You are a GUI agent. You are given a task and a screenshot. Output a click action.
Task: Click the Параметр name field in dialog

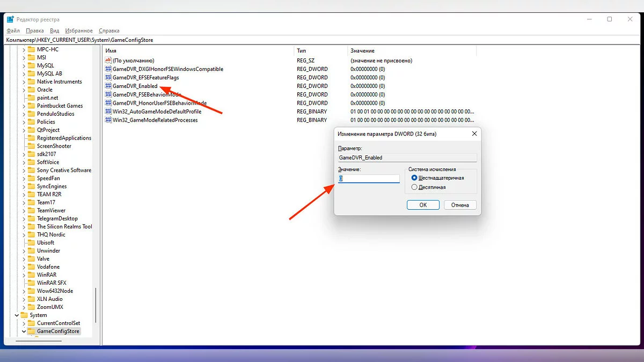pos(407,158)
